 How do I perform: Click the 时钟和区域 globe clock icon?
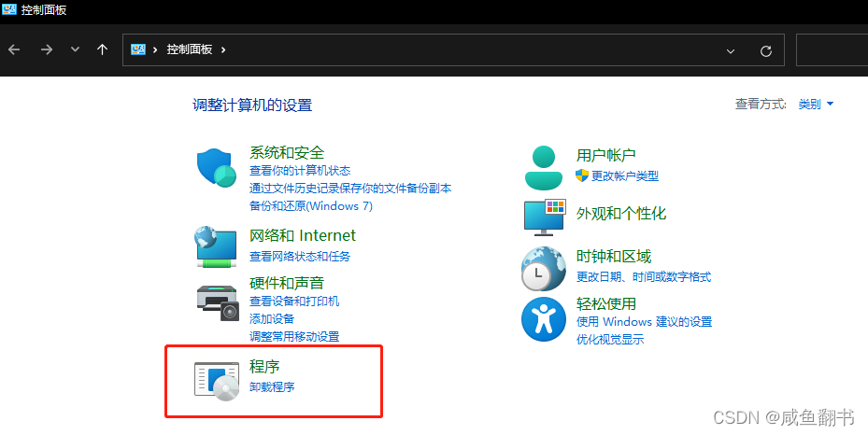(544, 269)
